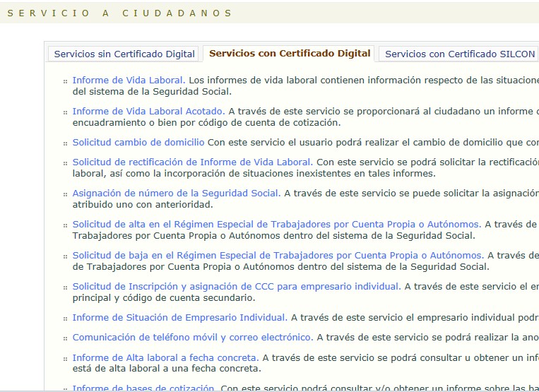
Task: Open Solicitud de Inscripción y asignación CCC
Action: click(x=236, y=287)
